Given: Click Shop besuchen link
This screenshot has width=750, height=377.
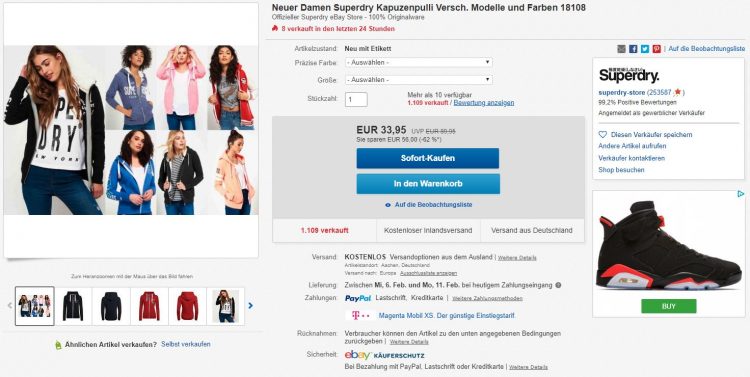Looking at the screenshot, I should (621, 170).
